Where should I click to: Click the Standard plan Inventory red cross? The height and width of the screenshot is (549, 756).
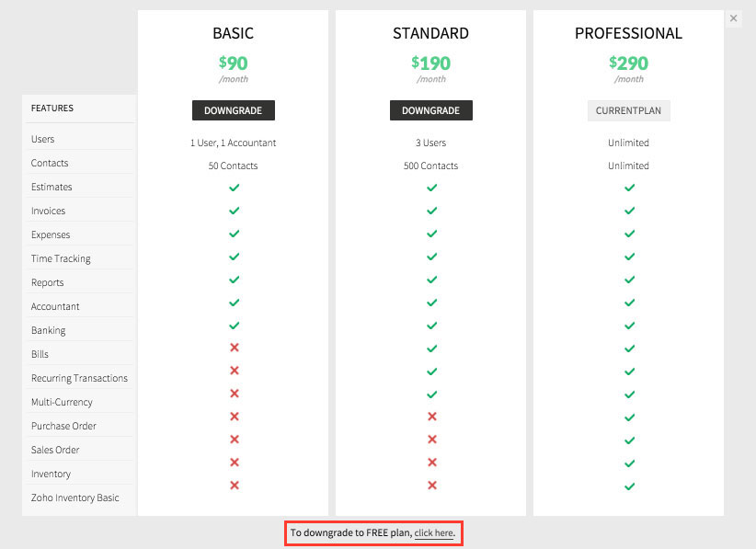(432, 463)
